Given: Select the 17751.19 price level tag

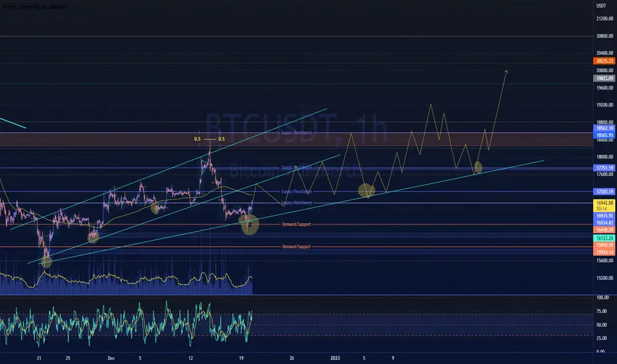Looking at the screenshot, I should tap(604, 168).
